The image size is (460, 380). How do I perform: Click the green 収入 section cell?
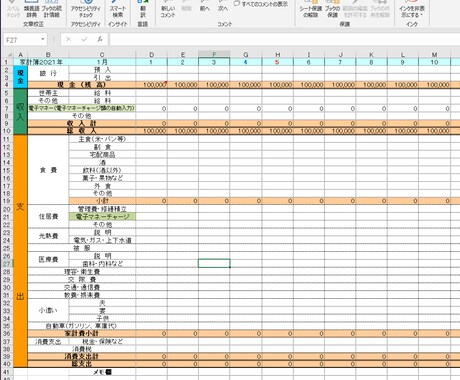tap(20, 112)
